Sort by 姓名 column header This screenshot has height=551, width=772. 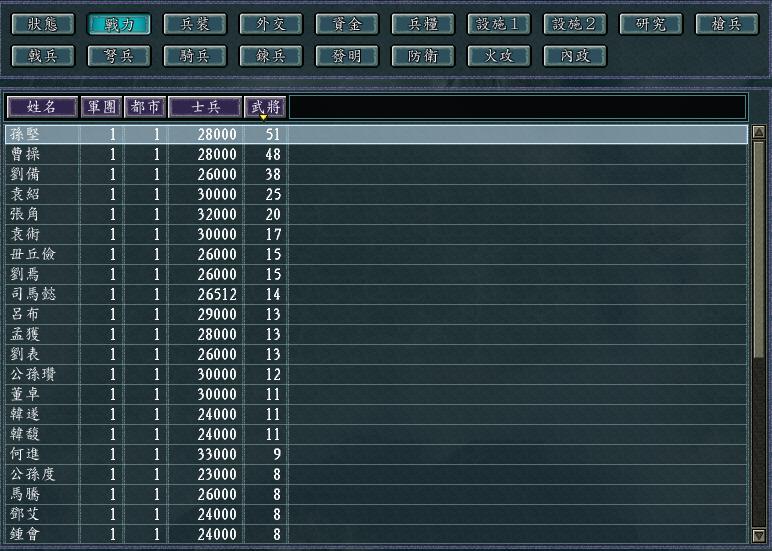click(x=42, y=107)
